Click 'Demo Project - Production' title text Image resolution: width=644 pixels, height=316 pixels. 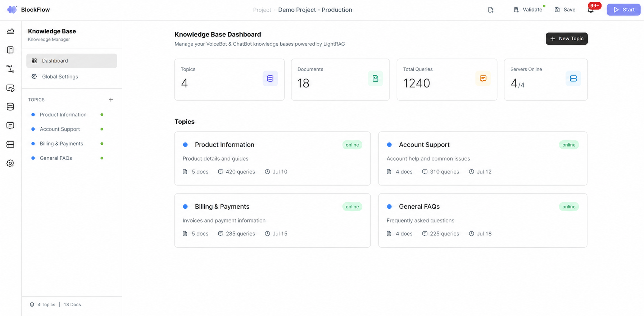click(315, 10)
